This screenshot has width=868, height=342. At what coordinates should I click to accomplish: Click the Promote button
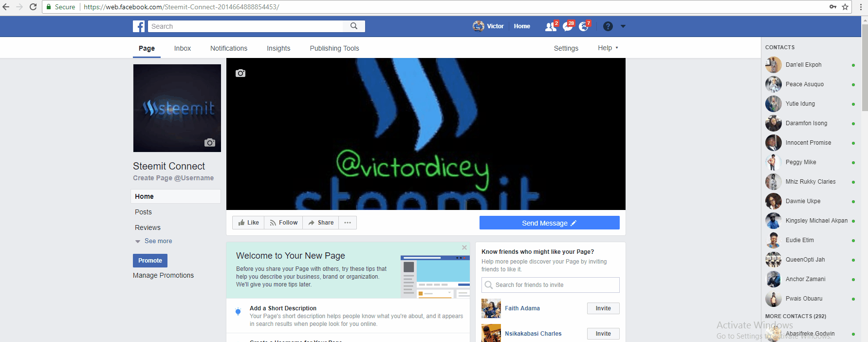coord(150,261)
